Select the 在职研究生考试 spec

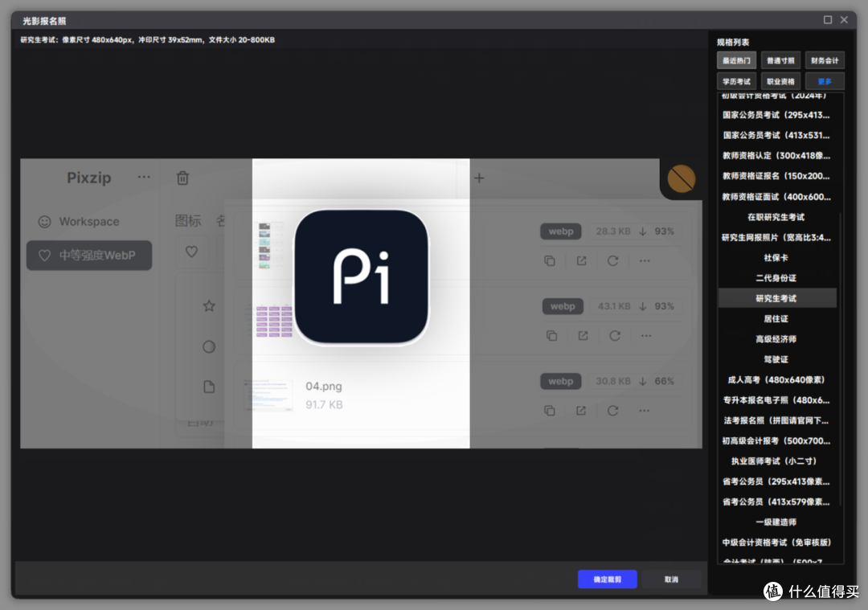point(776,217)
